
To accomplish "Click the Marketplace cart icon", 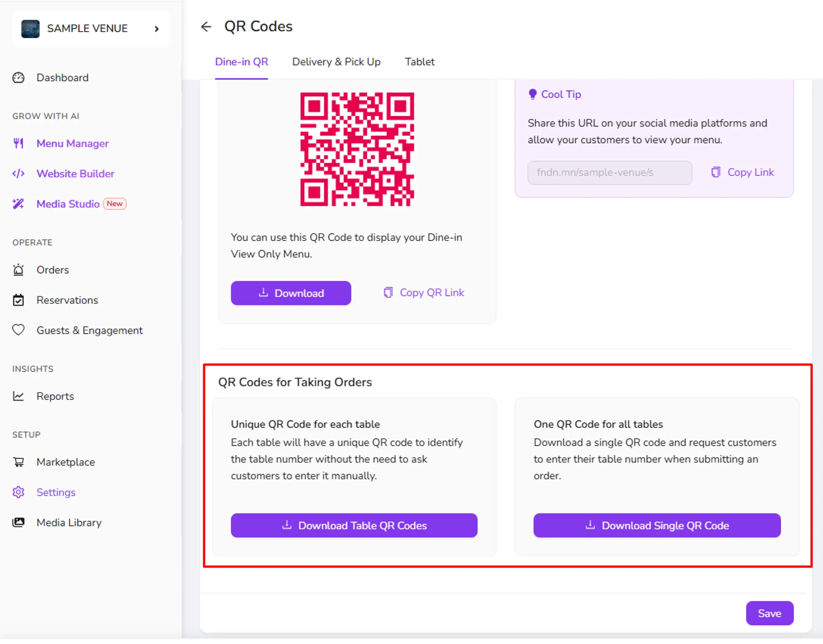I will pos(18,462).
